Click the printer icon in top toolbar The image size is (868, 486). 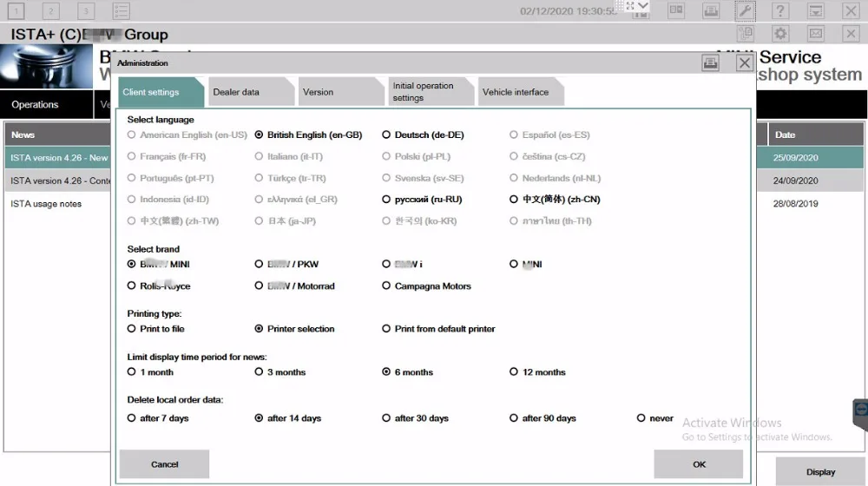711,10
